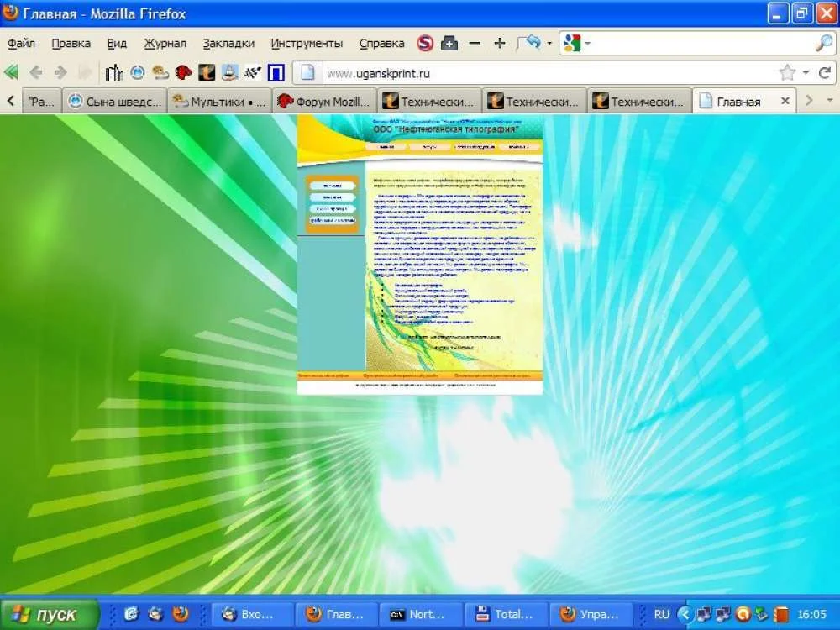The width and height of the screenshot is (840, 630).
Task: Switch to the Сына шведс... tab
Action: [x=114, y=102]
